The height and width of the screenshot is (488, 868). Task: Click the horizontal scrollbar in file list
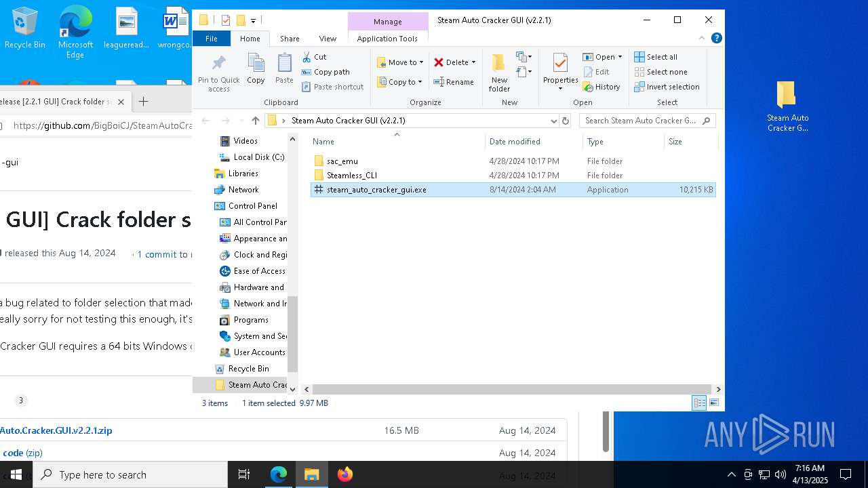tap(513, 389)
